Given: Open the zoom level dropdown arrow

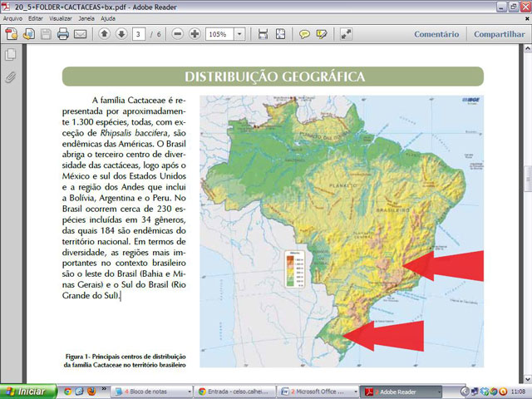Looking at the screenshot, I should 239,34.
